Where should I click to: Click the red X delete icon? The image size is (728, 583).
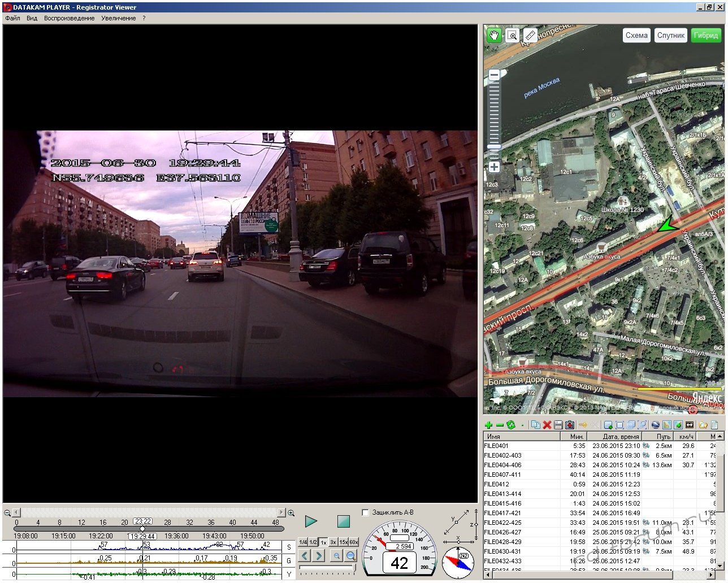point(547,425)
